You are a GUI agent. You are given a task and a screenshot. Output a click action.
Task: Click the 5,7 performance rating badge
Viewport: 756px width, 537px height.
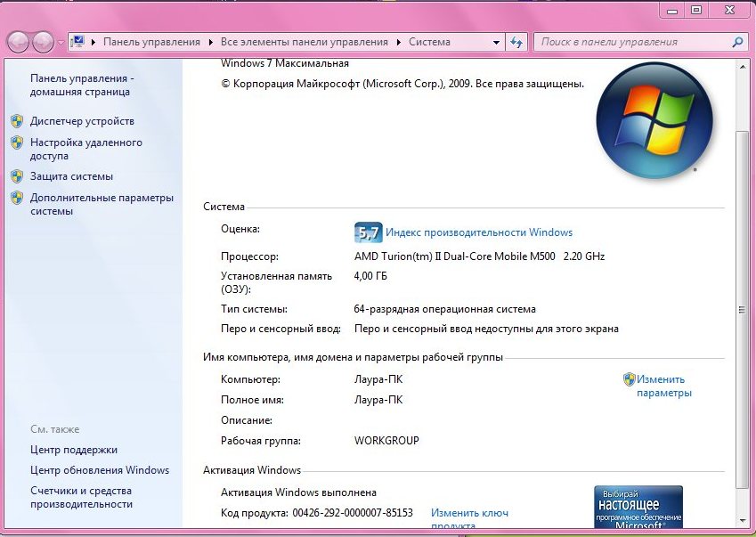[369, 232]
